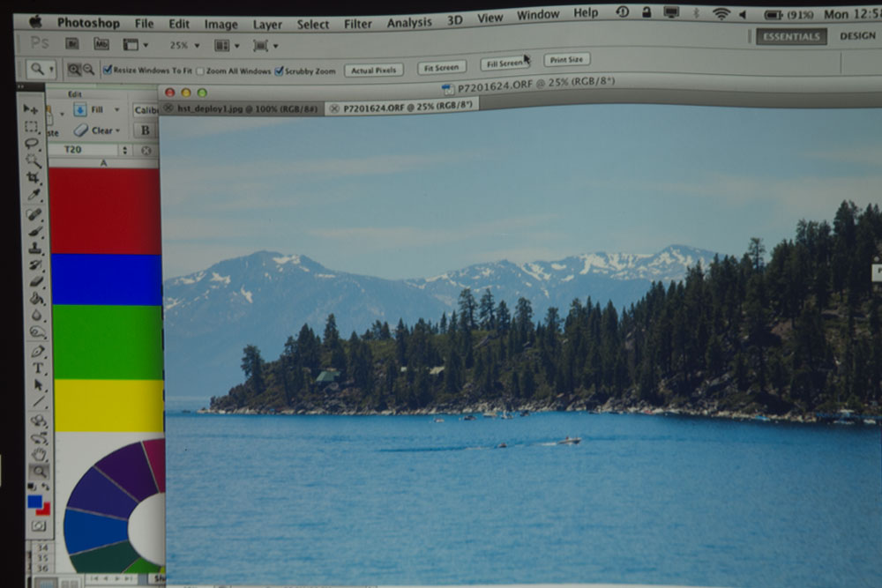Swap foreground and background colors
Image resolution: width=882 pixels, height=588 pixels.
pyautogui.click(x=45, y=487)
